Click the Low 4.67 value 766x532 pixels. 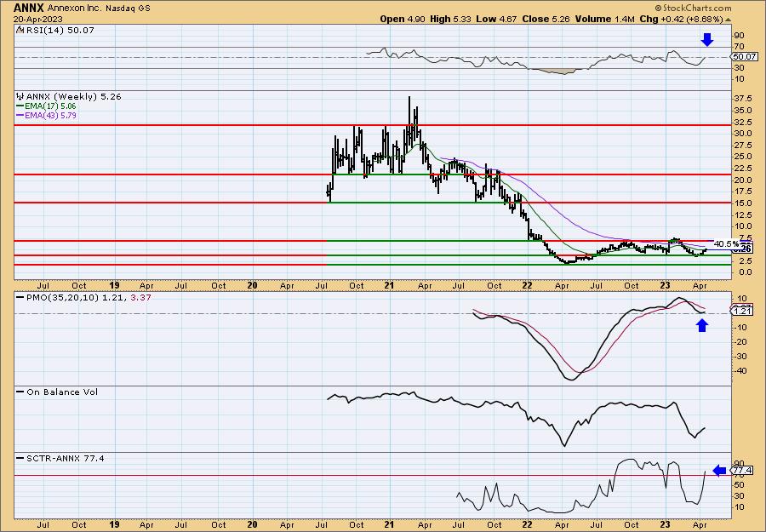pyautogui.click(x=497, y=19)
